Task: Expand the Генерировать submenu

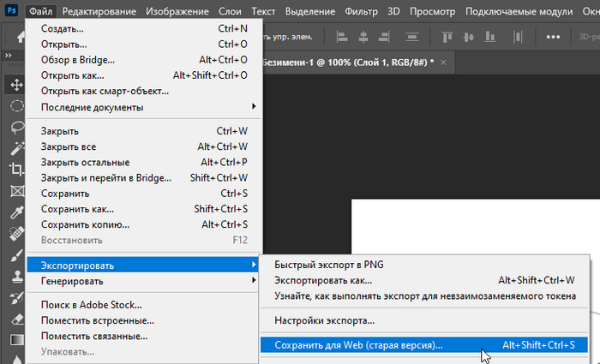Action: 146,281
